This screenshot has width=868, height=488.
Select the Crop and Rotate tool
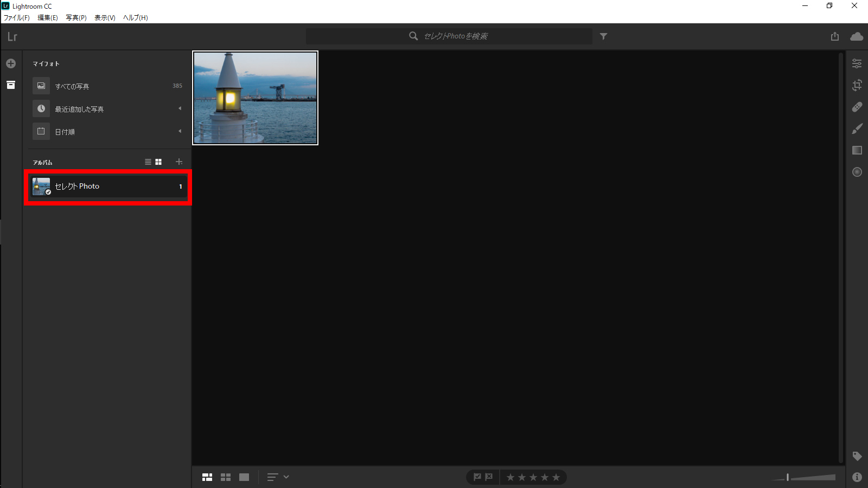[857, 85]
